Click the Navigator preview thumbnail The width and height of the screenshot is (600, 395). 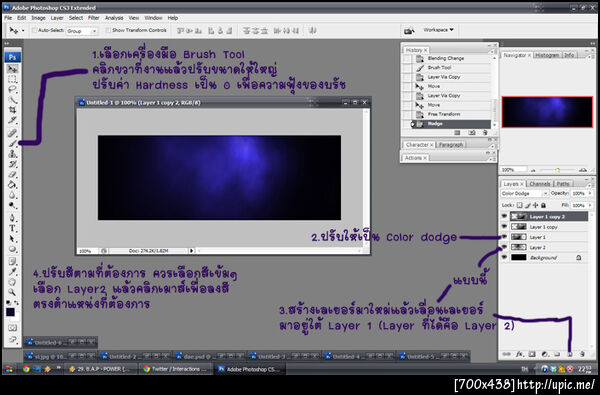pyautogui.click(x=547, y=112)
